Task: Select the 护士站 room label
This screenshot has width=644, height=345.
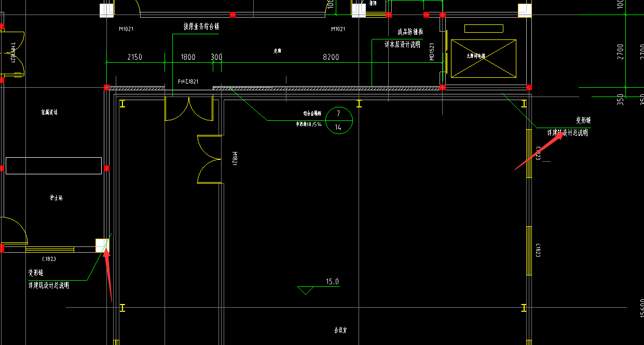Action: [x=56, y=198]
